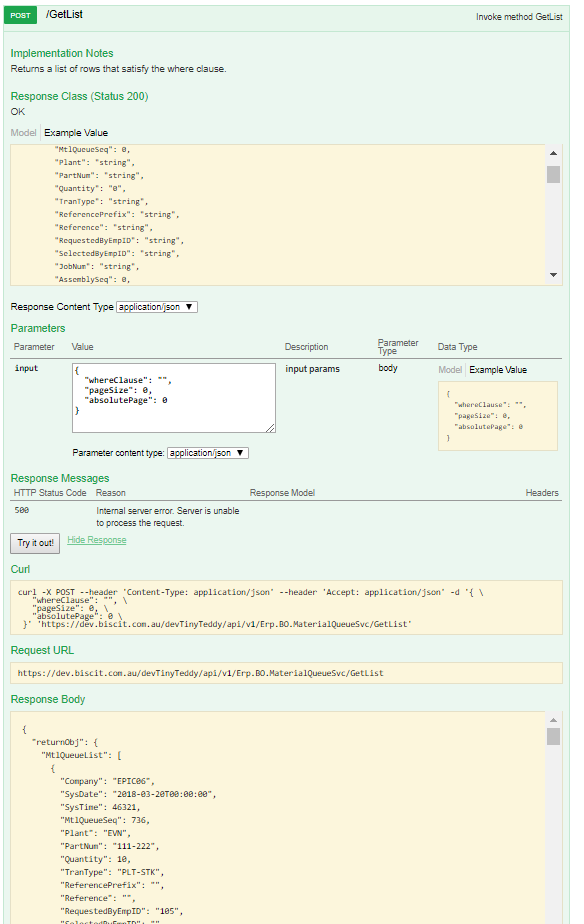Open the Response Content Type dropdown
This screenshot has width=584, height=924.
tap(157, 307)
